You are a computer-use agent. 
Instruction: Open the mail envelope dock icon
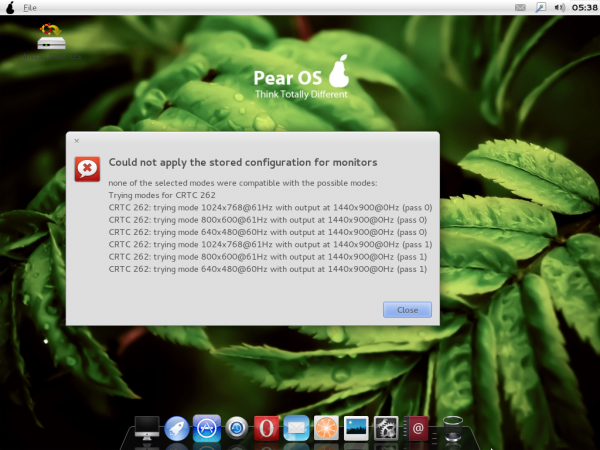(296, 428)
